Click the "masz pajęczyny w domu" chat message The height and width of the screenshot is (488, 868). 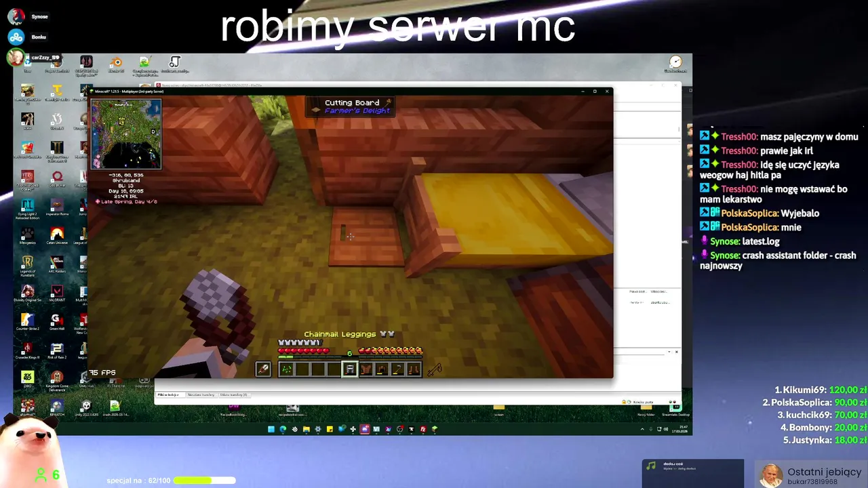(x=809, y=137)
